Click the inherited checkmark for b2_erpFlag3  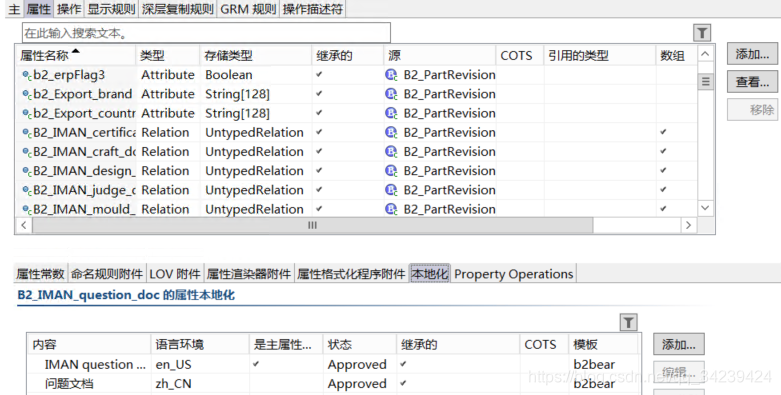(x=319, y=74)
